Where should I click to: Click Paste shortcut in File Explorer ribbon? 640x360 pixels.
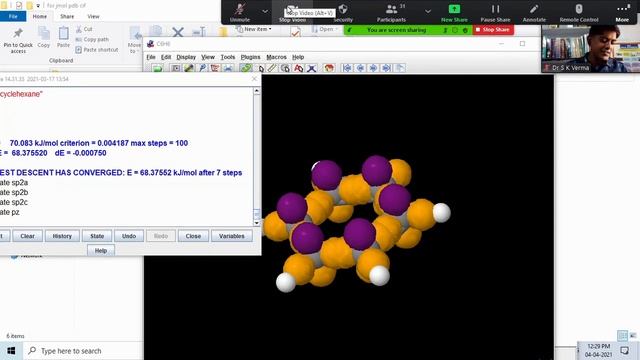(97, 50)
